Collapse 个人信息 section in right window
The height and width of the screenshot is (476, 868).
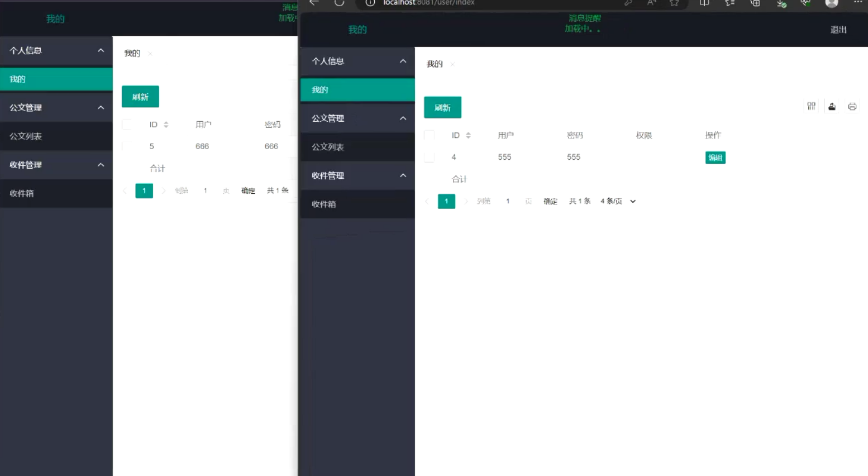click(403, 61)
